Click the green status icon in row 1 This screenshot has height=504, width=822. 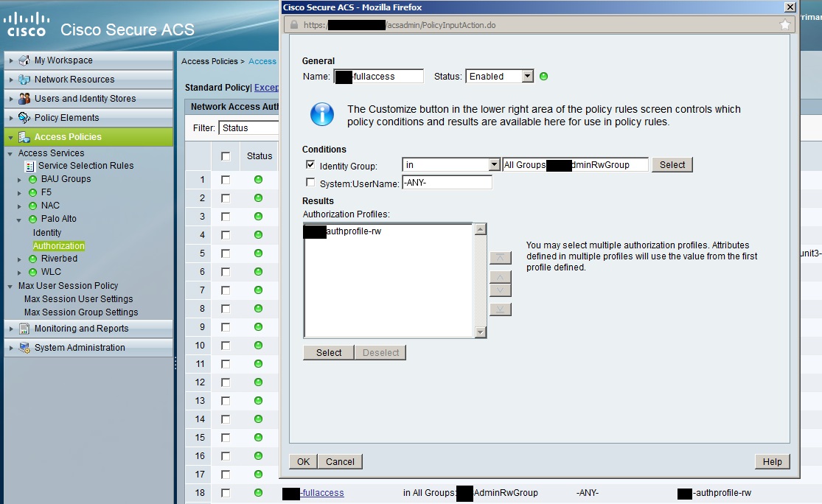click(258, 180)
